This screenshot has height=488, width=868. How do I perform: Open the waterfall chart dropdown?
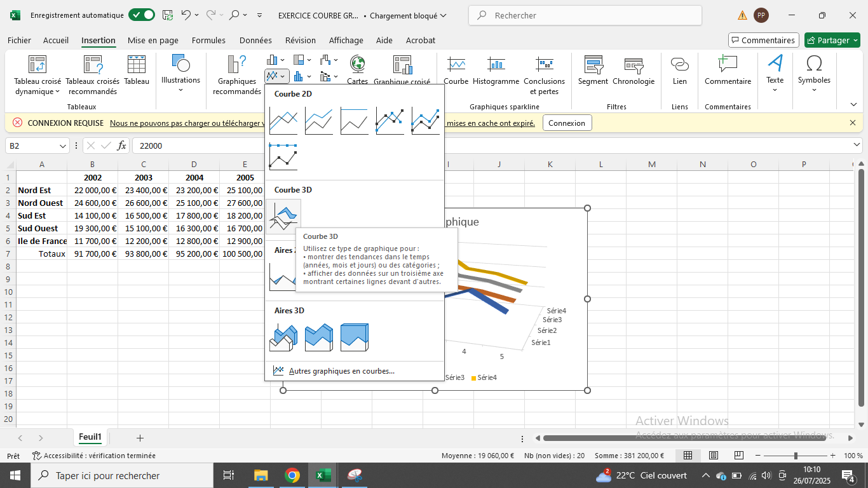click(x=329, y=60)
